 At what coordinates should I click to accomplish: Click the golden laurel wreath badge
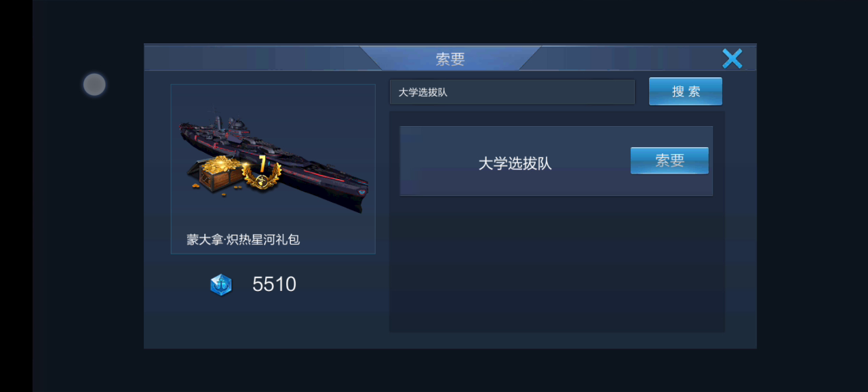262,176
